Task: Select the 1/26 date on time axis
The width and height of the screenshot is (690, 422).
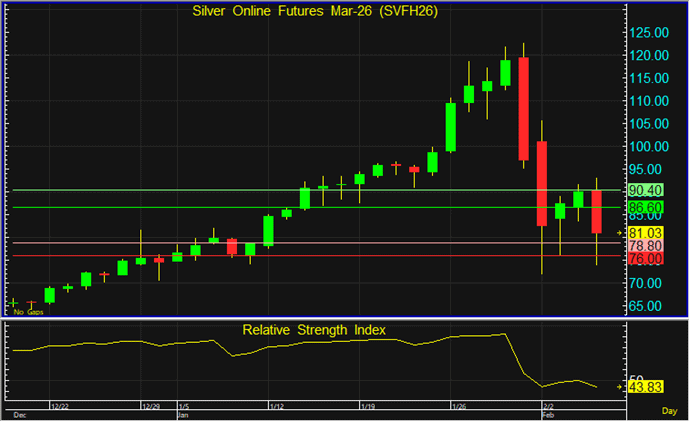Action: (460, 406)
